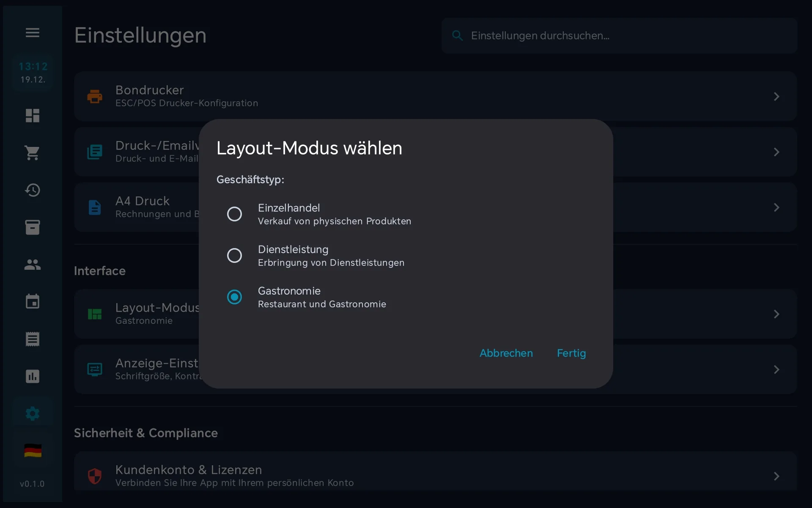Expand the Bondrucker row chevron
This screenshot has height=508, width=812.
(776, 97)
